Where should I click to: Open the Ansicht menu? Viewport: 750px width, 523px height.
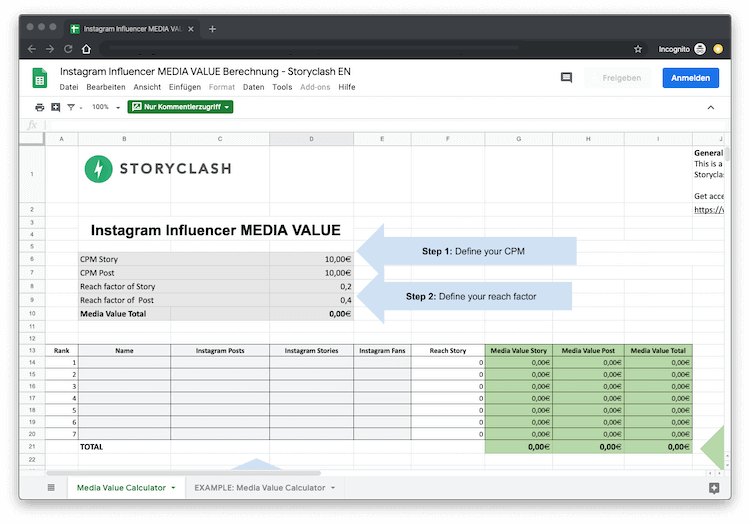147,87
